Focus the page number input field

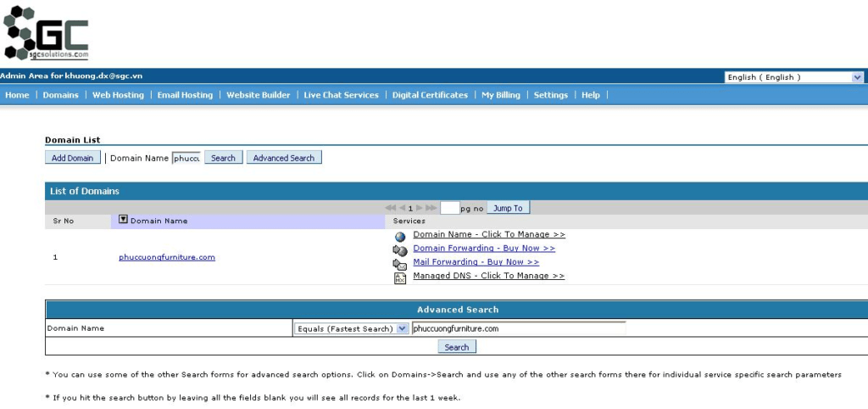coord(449,208)
